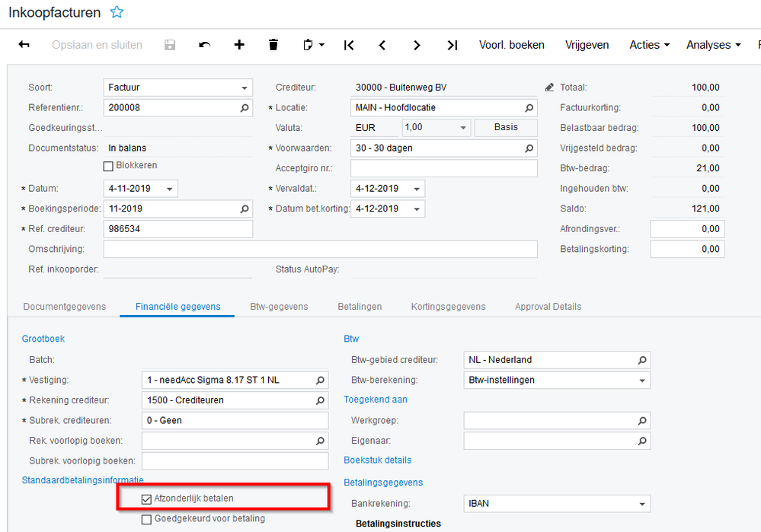Add a new invoice with plus icon
761x532 pixels.
(239, 45)
